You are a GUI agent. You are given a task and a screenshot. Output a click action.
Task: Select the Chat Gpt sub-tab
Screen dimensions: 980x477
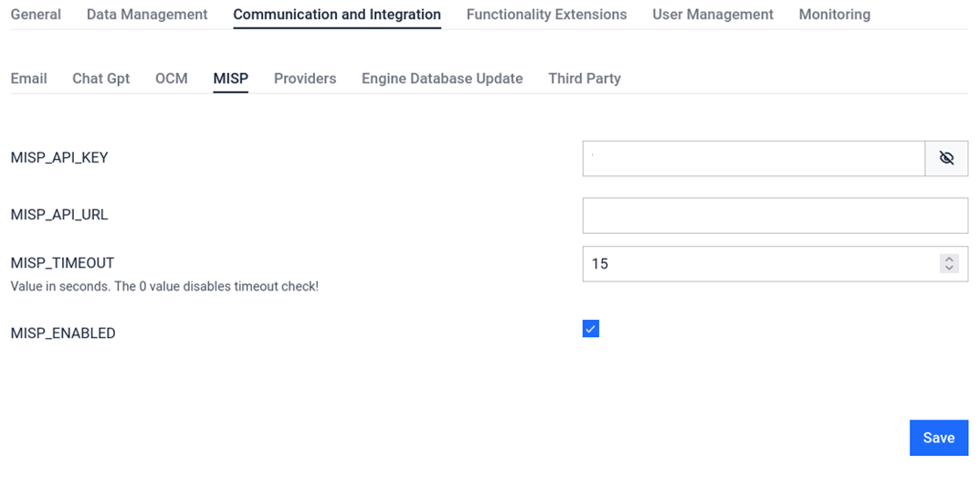click(101, 78)
